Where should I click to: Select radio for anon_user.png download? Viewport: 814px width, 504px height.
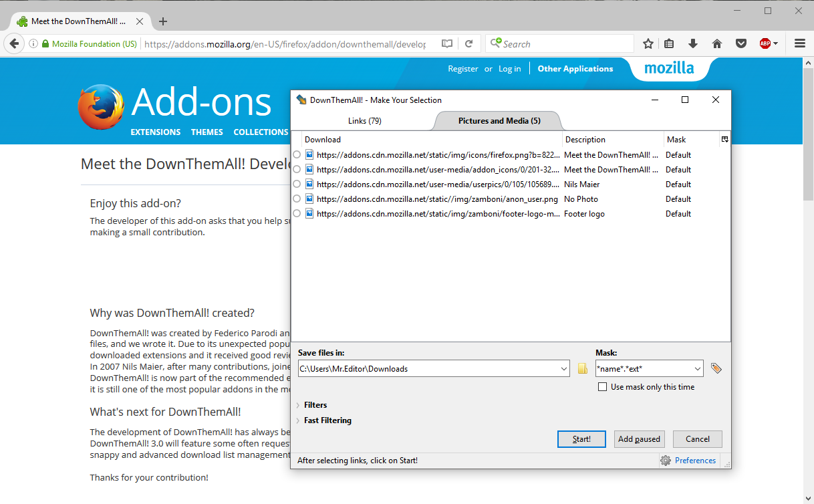pyautogui.click(x=297, y=199)
